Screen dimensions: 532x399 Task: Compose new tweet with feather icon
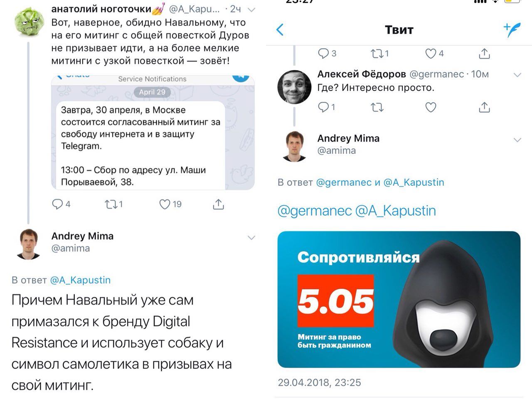tap(512, 30)
